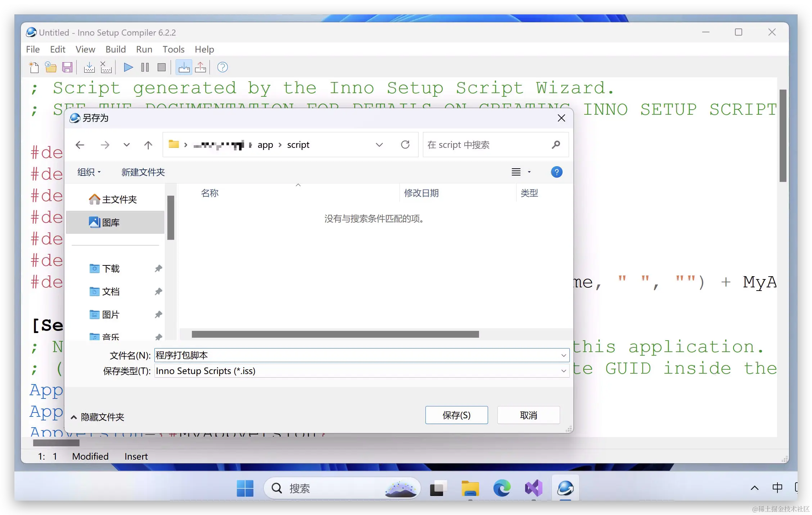Go forward in the save dialog
This screenshot has height=515, width=812.
[105, 145]
